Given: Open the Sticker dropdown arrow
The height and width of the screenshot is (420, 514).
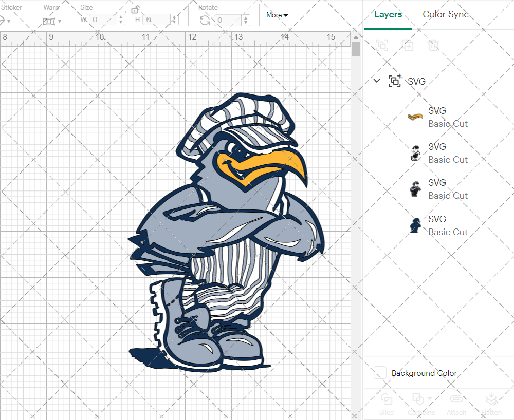Looking at the screenshot, I should coord(9,21).
